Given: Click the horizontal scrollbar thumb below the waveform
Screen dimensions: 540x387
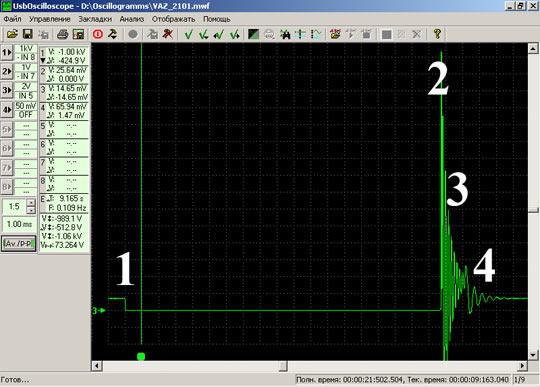Looking at the screenshot, I should click(x=283, y=366).
